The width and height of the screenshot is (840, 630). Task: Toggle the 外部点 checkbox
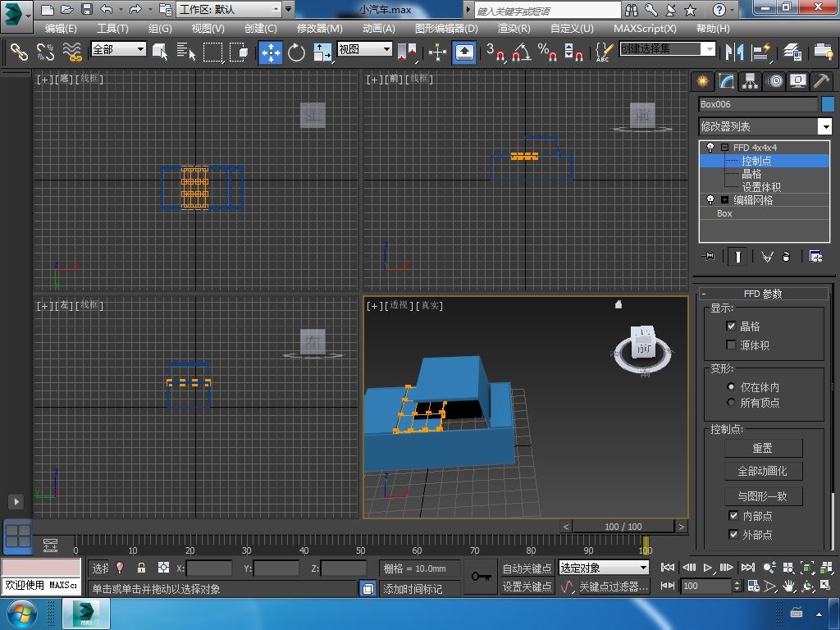point(733,534)
